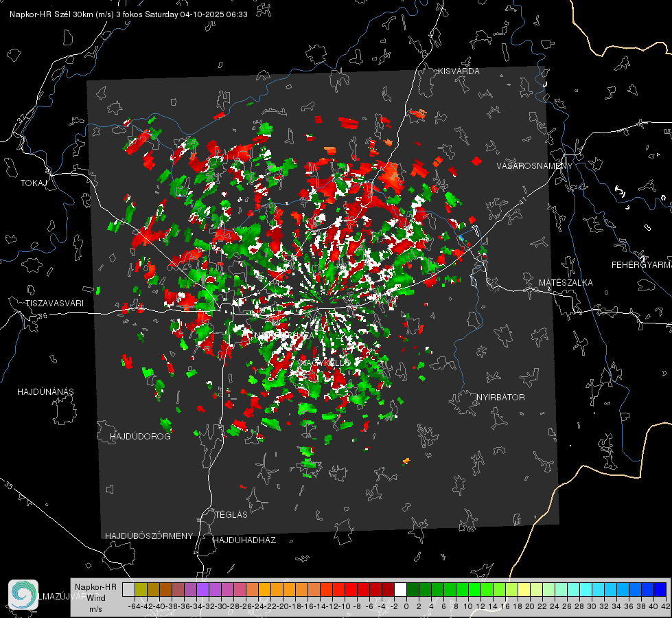Click the -20 legend scale label
Screen dimensions: 672x618
point(283,606)
